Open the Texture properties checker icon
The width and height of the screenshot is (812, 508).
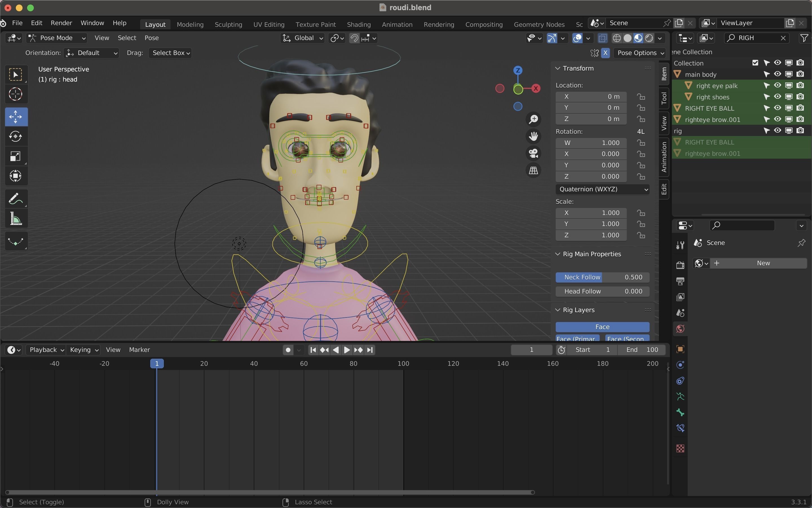(680, 448)
